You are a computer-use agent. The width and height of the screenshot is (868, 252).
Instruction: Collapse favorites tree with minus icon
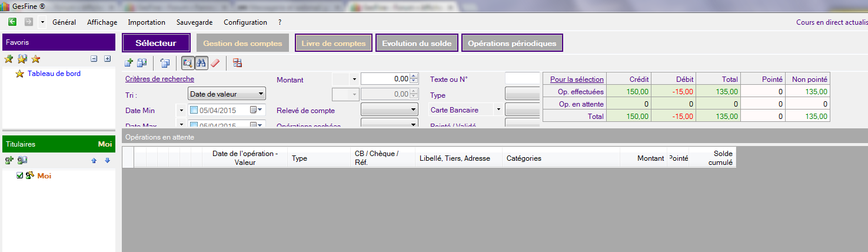[94, 59]
